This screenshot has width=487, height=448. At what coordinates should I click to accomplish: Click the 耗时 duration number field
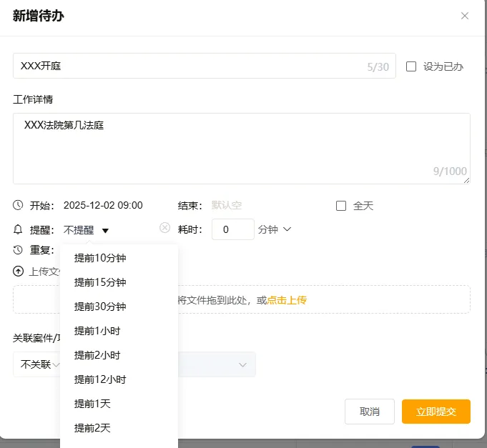tap(233, 229)
